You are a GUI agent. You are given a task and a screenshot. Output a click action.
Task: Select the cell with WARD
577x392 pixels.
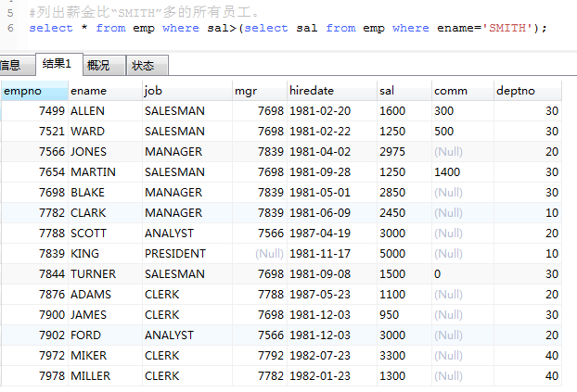105,132
